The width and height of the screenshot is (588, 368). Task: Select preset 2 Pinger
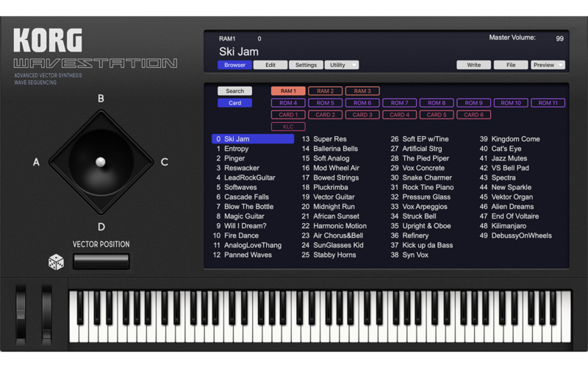click(230, 158)
